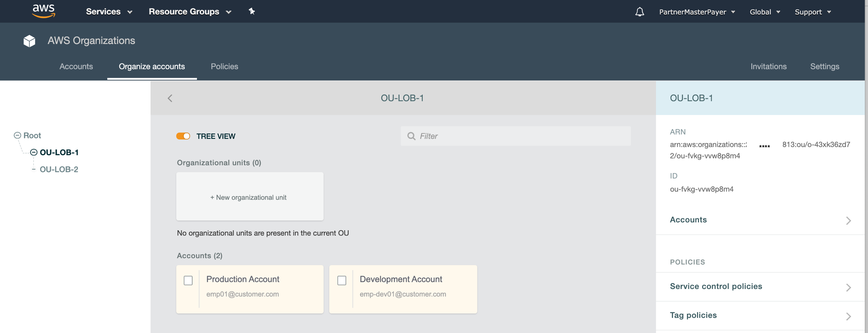Image resolution: width=868 pixels, height=333 pixels.
Task: Click the OU-LOB-1 heading in the details panel
Action: tap(691, 98)
